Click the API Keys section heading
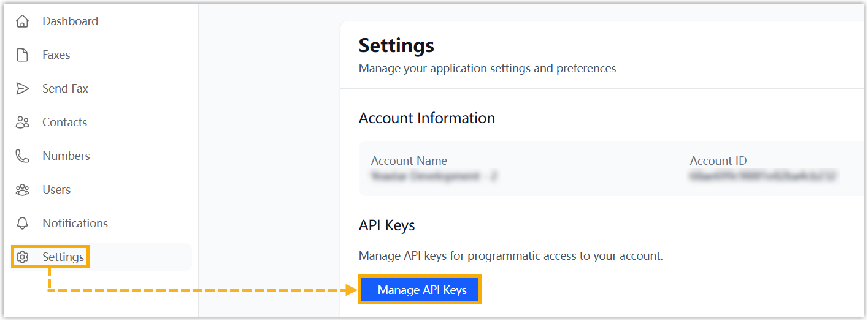The image size is (868, 321). pos(386,225)
